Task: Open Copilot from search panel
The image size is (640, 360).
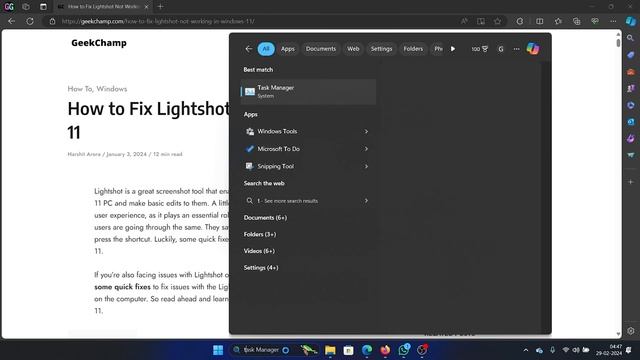Action: pyautogui.click(x=533, y=49)
